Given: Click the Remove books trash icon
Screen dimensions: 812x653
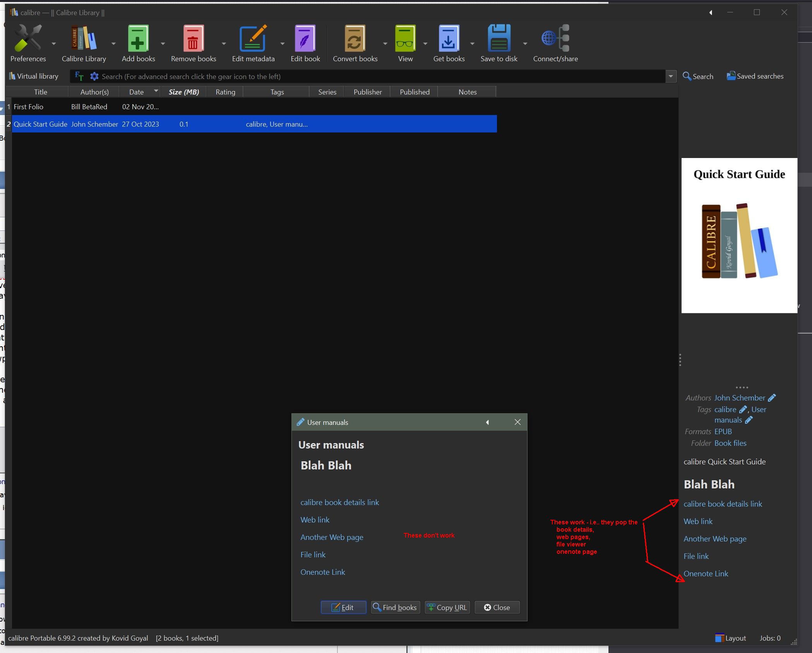Looking at the screenshot, I should tap(193, 39).
